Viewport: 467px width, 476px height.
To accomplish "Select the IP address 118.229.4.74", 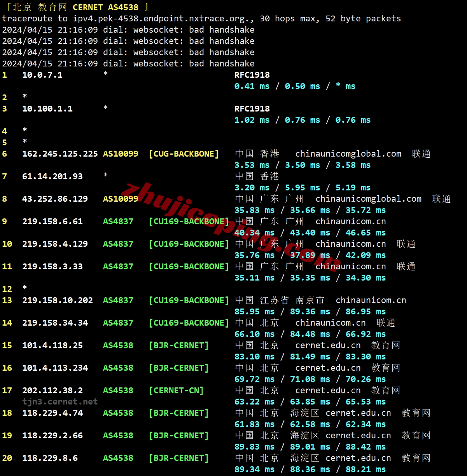I will pyautogui.click(x=52, y=413).
